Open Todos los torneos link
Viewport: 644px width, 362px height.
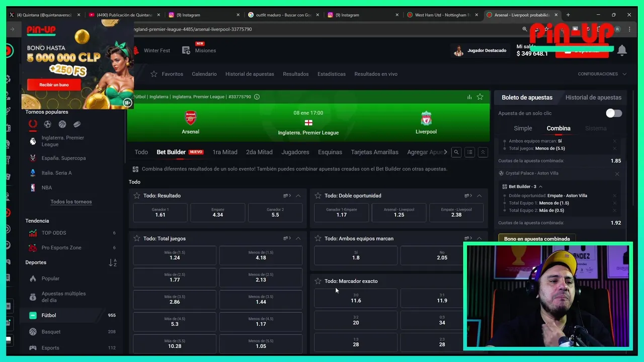pos(71,202)
